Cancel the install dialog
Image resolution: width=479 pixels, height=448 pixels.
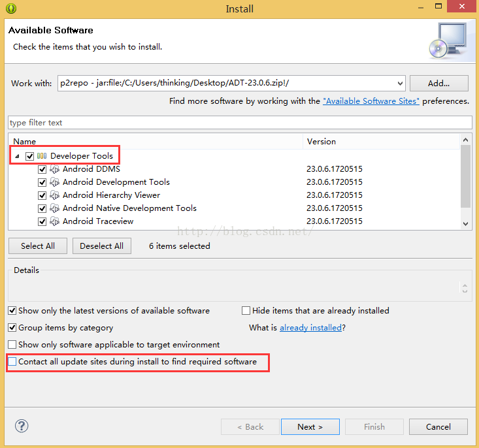pos(438,426)
